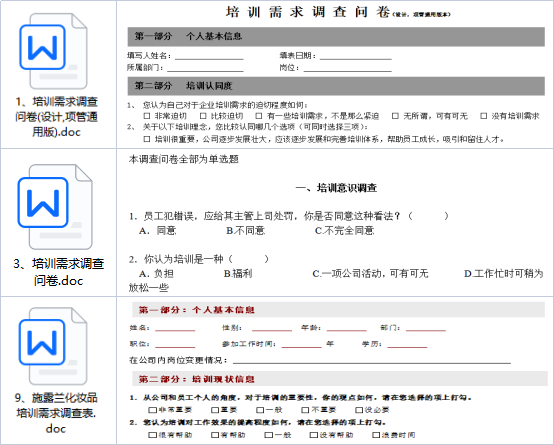The height and width of the screenshot is (445, 554).
Task: Open the Word icon for 培训需求调查问卷(设计,项管通用版).doc
Action: (x=53, y=51)
